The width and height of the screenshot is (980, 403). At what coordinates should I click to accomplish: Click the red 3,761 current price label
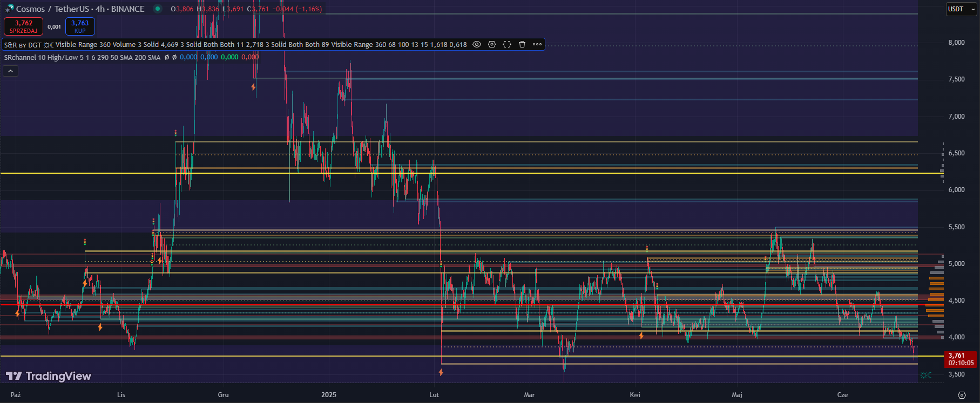pos(961,359)
